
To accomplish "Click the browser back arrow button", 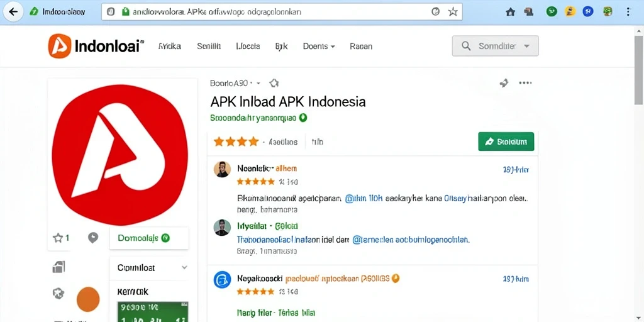I will click(13, 11).
